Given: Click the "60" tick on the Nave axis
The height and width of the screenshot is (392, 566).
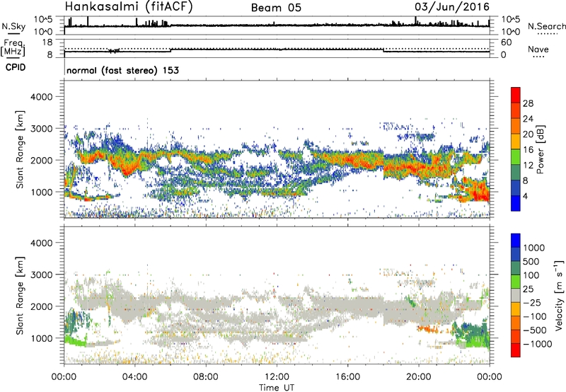Looking at the screenshot, I should pyautogui.click(x=507, y=42).
